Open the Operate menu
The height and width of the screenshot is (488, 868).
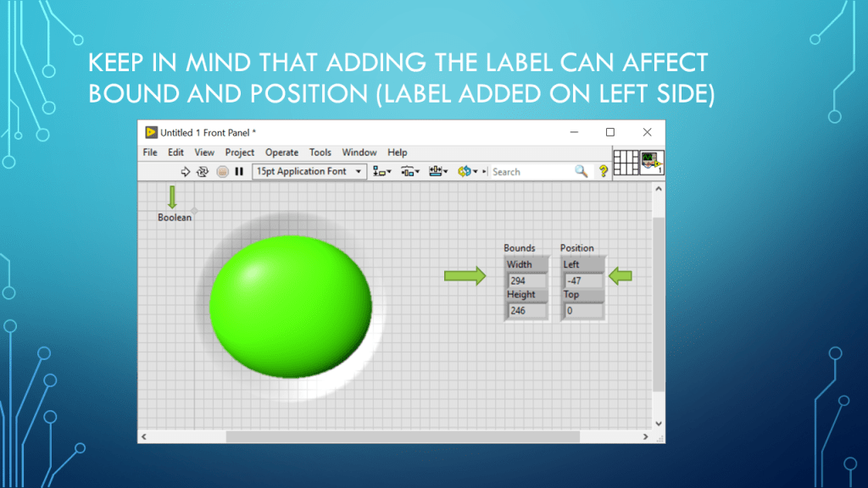pos(281,152)
